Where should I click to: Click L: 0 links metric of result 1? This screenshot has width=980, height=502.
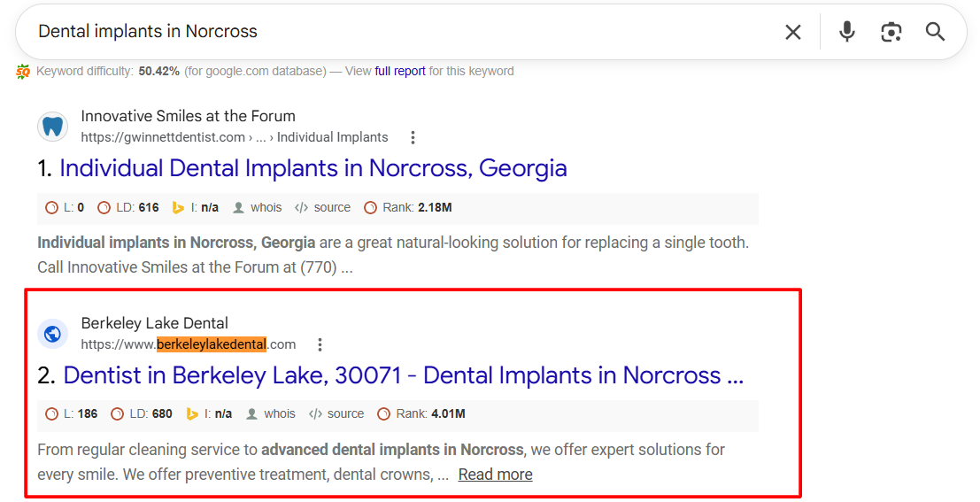click(x=65, y=207)
